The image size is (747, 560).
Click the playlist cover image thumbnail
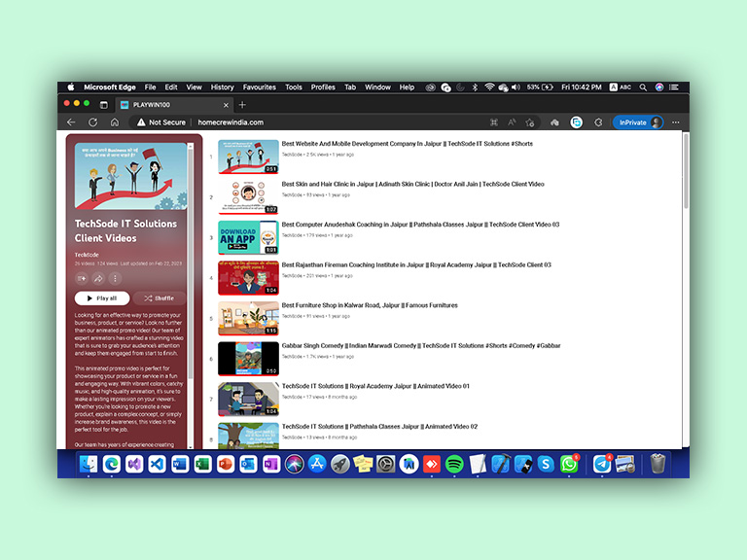[x=131, y=176]
